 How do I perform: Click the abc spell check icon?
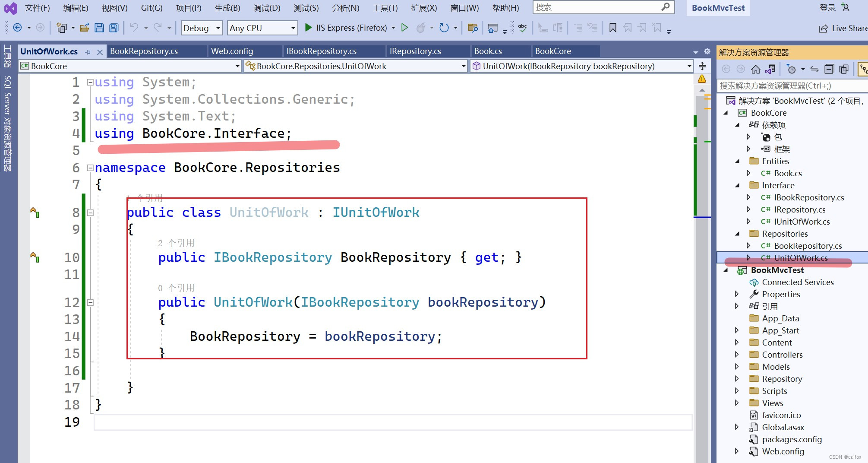522,28
